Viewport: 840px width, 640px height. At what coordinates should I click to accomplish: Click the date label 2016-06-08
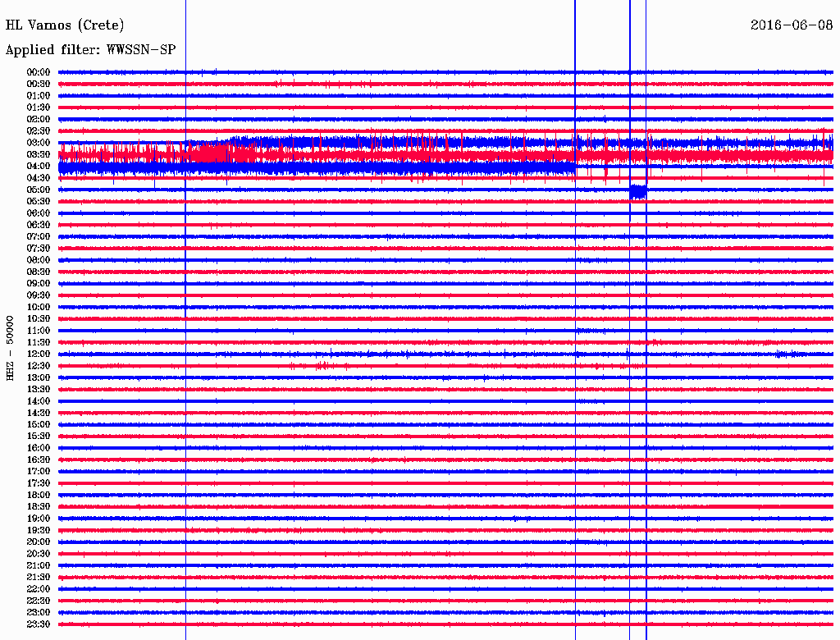point(792,25)
